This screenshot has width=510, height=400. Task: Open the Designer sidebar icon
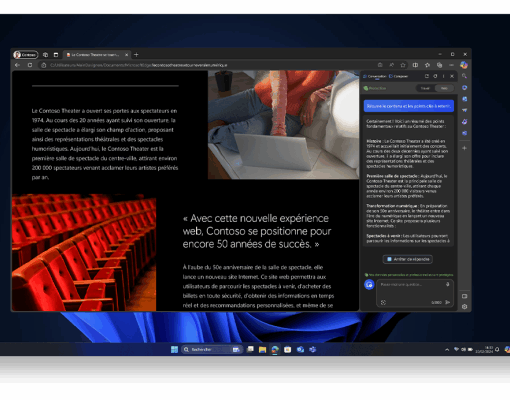tap(464, 122)
